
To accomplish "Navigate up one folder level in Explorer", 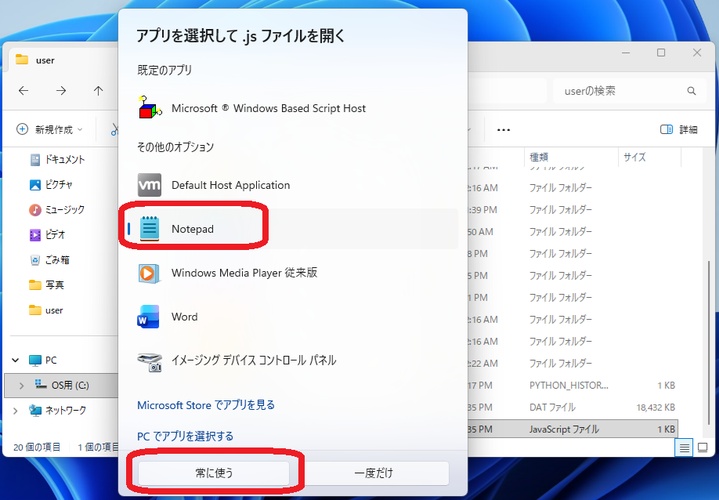I will tap(98, 91).
